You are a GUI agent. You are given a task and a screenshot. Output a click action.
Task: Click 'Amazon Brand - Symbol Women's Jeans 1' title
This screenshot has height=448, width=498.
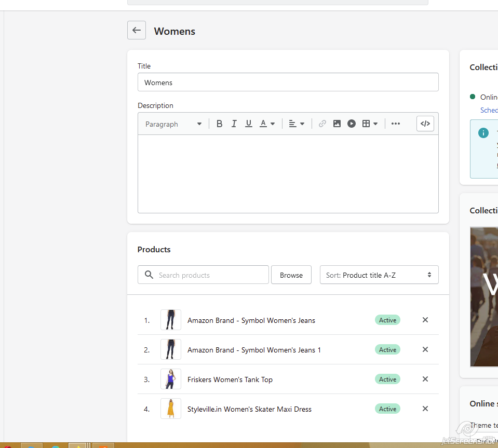pyautogui.click(x=254, y=350)
